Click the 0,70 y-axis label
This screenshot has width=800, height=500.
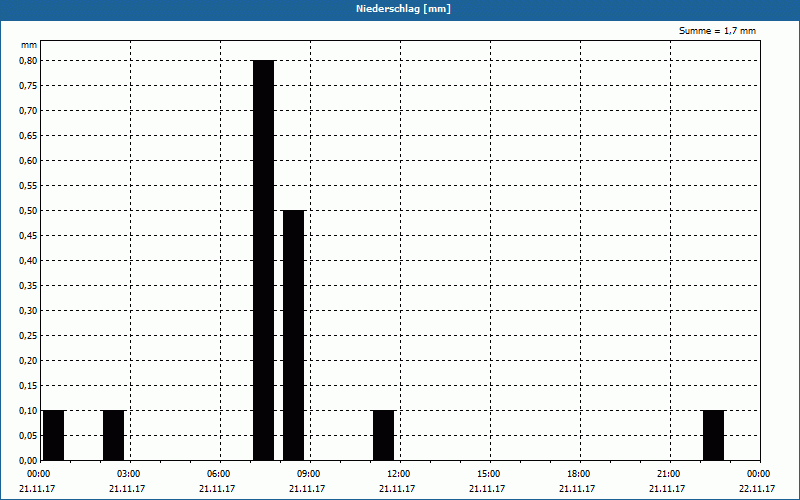pyautogui.click(x=28, y=111)
